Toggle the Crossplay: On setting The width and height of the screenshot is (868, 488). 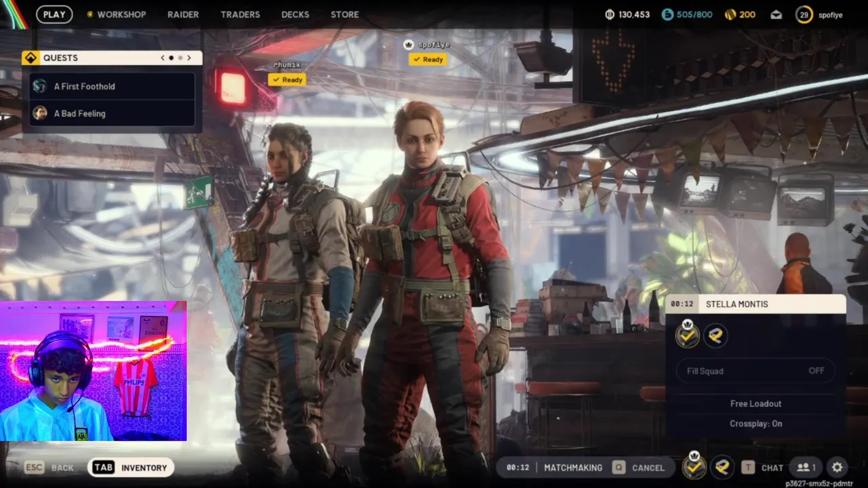[755, 424]
